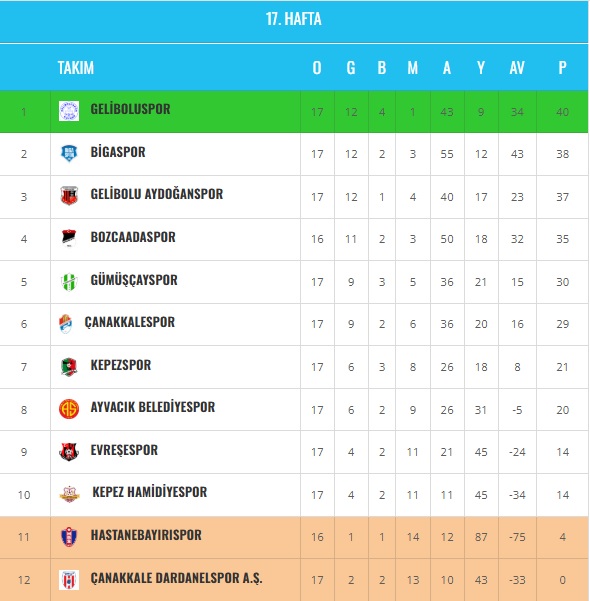This screenshot has height=601, width=590.
Task: Click the Bigaspor shield logo
Action: click(69, 153)
